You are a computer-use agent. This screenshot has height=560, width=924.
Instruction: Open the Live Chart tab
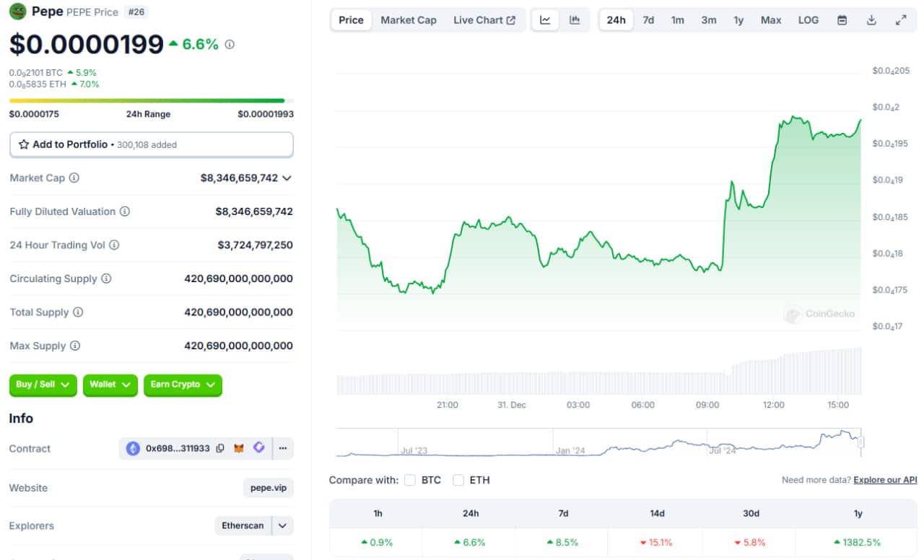tap(484, 20)
